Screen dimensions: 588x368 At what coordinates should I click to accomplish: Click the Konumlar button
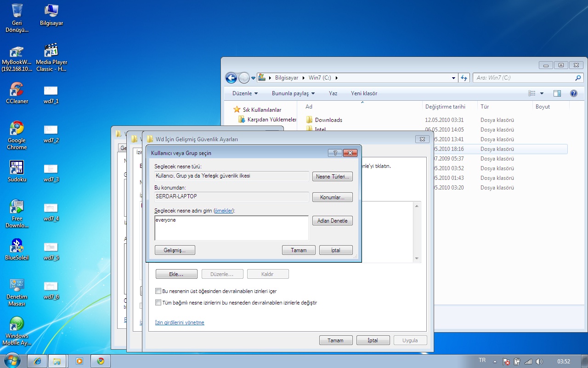pos(333,197)
